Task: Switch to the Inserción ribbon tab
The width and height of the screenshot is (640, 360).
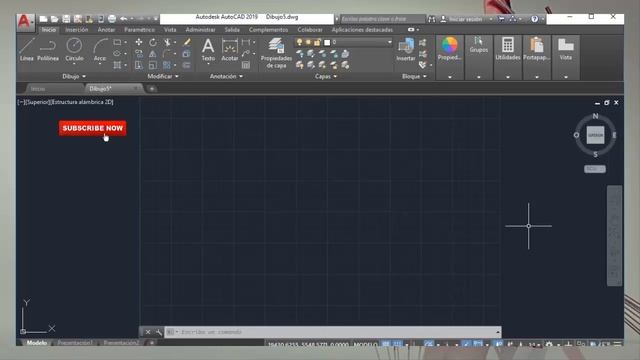Action: pyautogui.click(x=76, y=30)
